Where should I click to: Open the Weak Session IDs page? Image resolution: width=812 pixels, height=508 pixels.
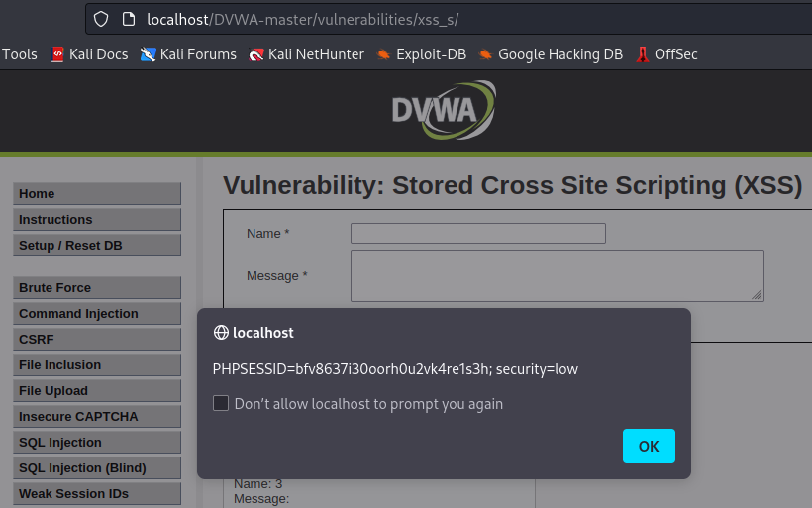pyautogui.click(x=97, y=494)
